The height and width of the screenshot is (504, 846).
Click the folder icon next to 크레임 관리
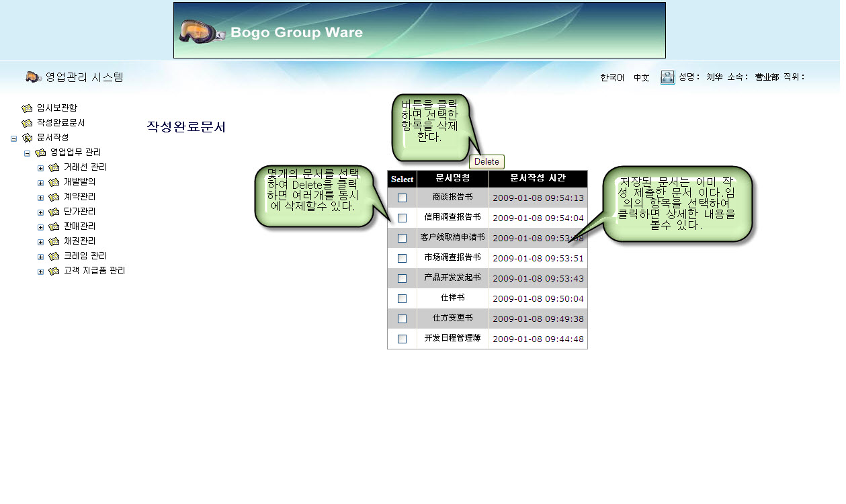[54, 257]
